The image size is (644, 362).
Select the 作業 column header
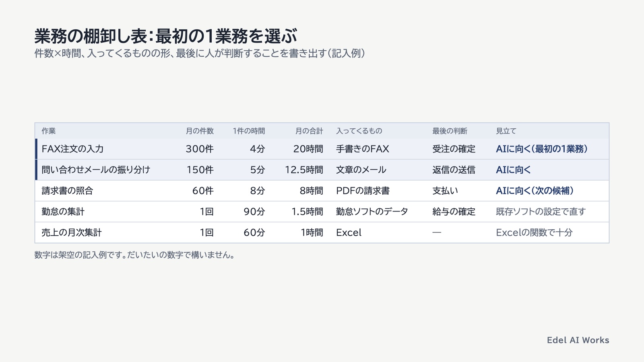pyautogui.click(x=49, y=131)
